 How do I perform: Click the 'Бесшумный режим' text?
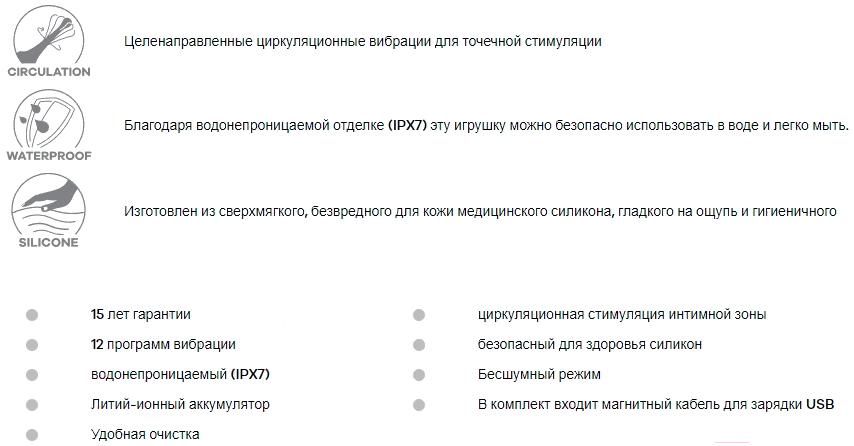pyautogui.click(x=539, y=375)
